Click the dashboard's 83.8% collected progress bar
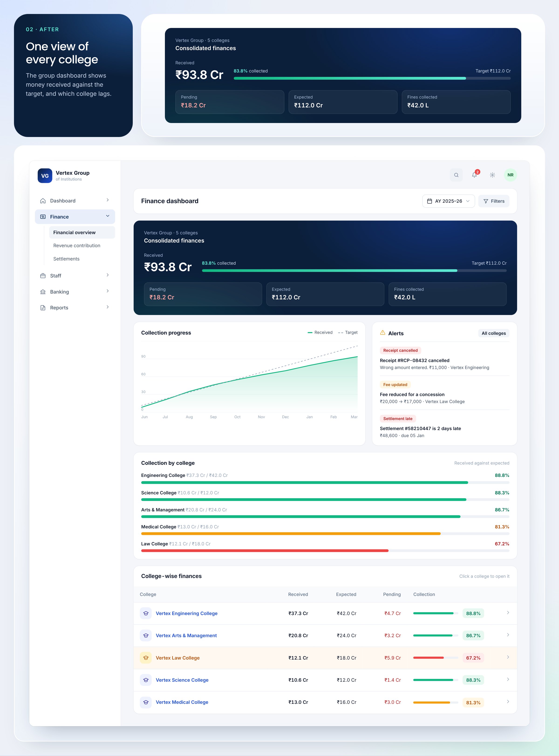Screen dimensions: 559x756 click(354, 271)
